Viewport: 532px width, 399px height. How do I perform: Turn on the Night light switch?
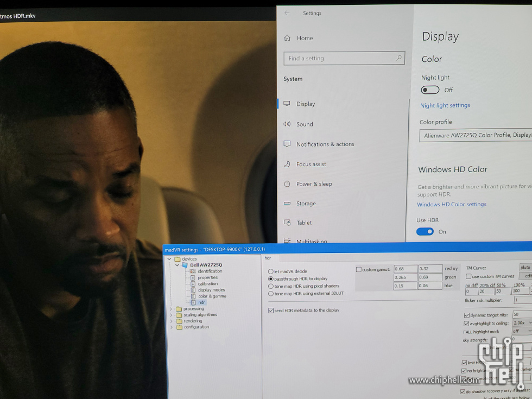pyautogui.click(x=430, y=90)
